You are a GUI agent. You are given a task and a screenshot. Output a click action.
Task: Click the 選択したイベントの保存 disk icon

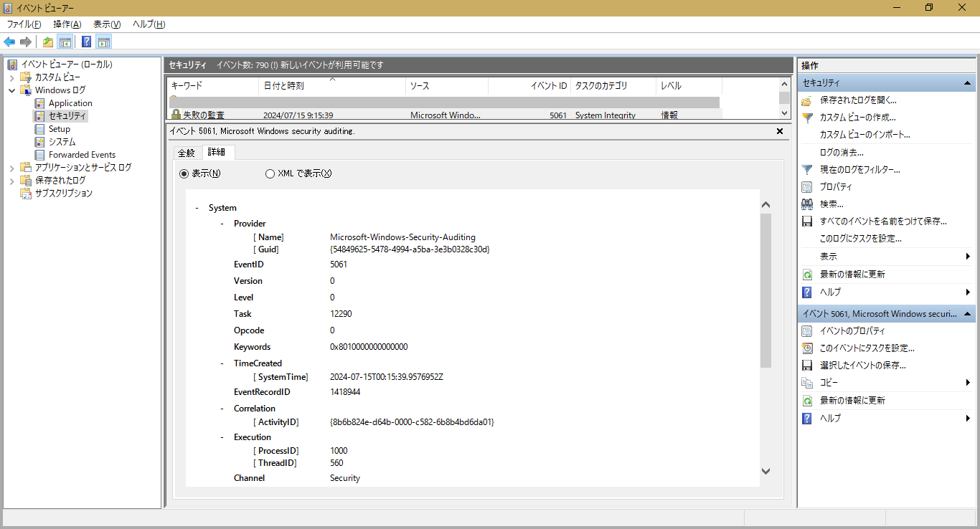pyautogui.click(x=807, y=366)
